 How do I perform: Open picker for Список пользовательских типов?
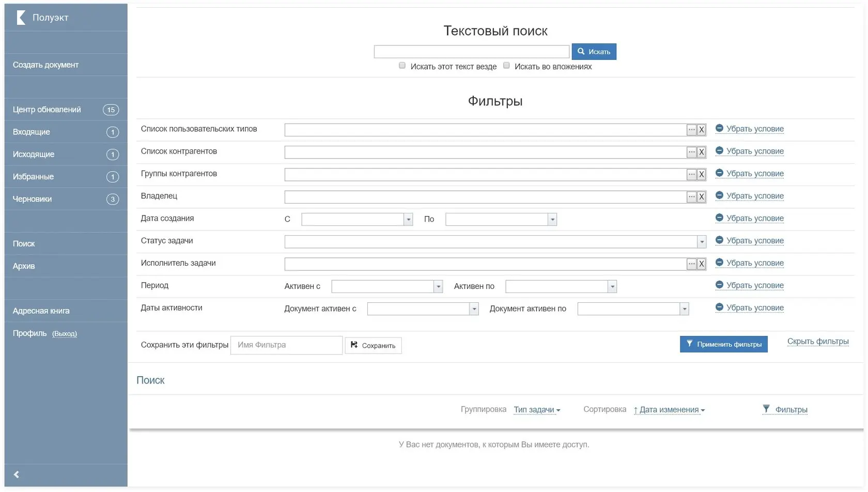click(x=691, y=130)
